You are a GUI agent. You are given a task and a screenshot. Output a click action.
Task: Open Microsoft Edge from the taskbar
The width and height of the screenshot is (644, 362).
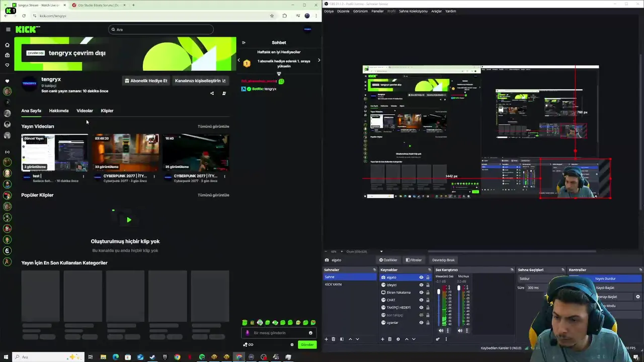click(x=116, y=357)
